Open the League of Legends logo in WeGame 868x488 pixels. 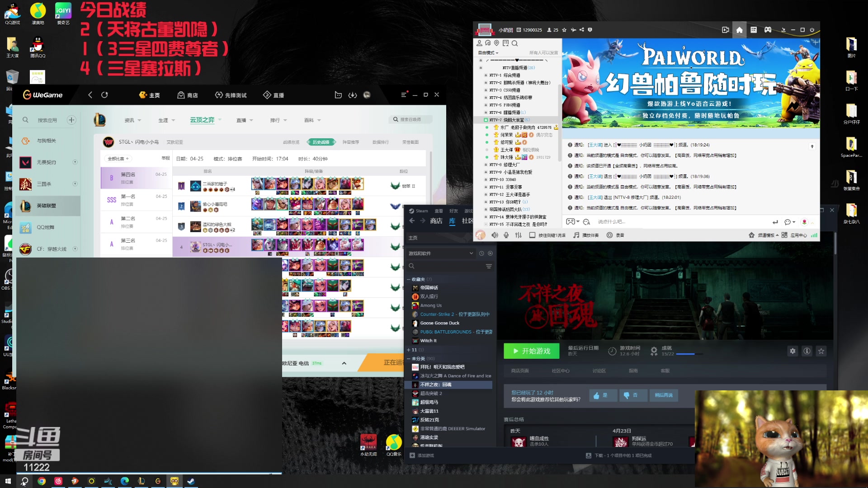(x=100, y=120)
